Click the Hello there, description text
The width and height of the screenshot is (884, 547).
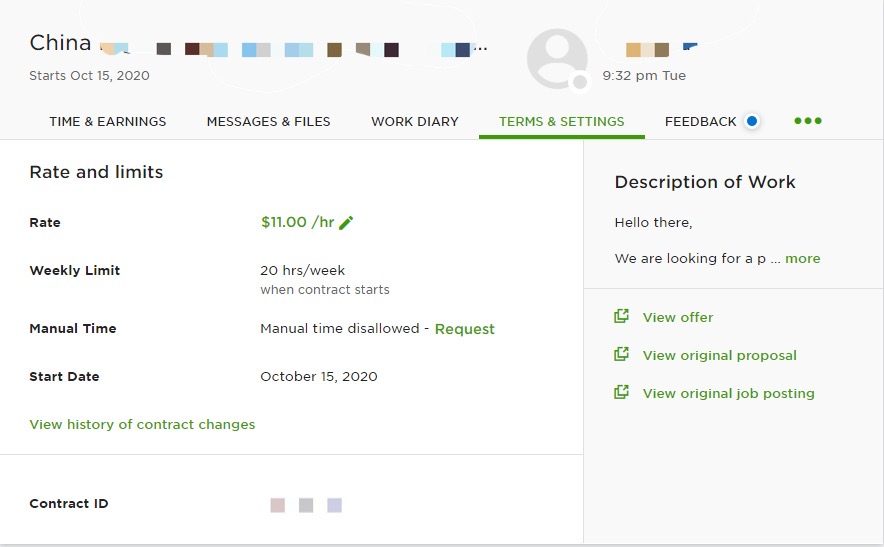coord(653,222)
